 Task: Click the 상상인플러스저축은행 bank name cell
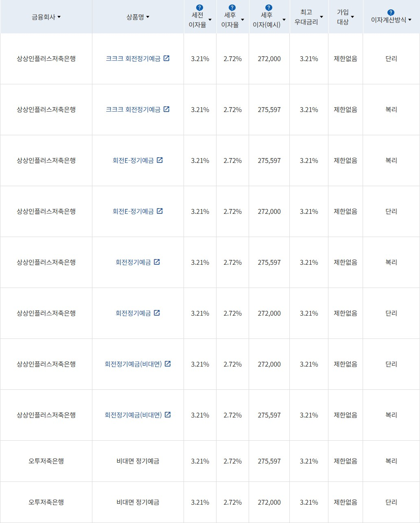coord(46,58)
